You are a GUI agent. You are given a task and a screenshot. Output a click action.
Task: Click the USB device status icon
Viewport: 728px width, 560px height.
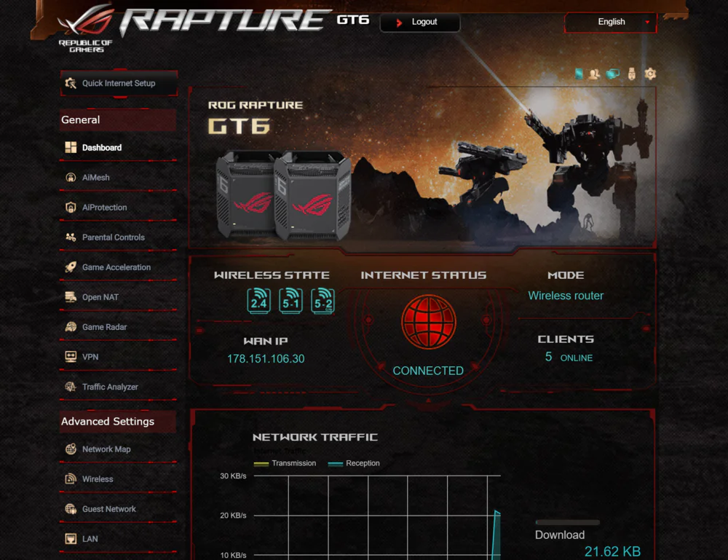pos(631,74)
